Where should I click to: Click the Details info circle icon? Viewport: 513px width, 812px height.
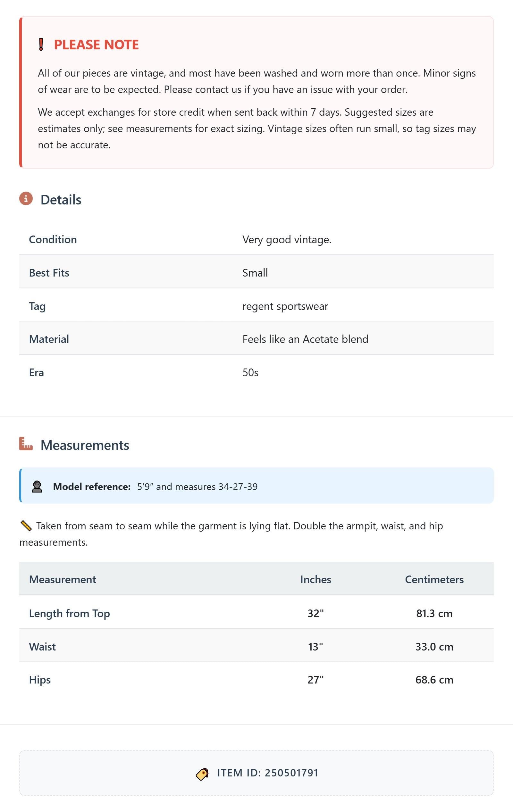coord(26,199)
